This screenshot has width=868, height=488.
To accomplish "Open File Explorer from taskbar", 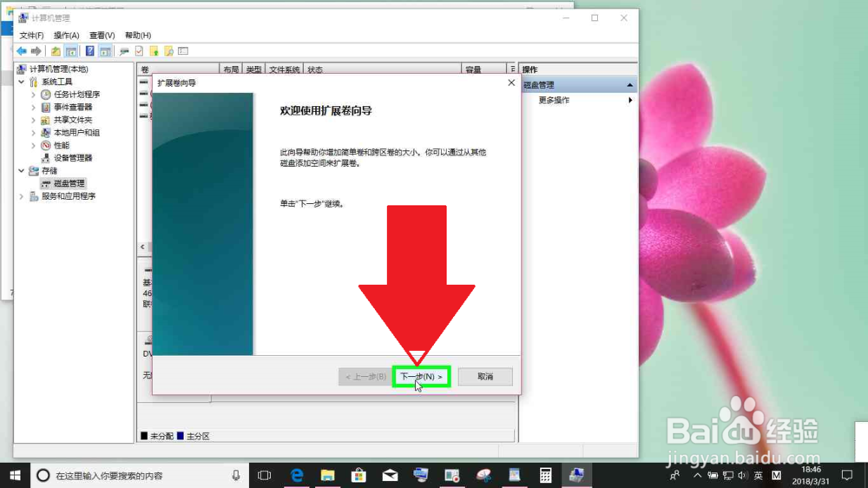I will pyautogui.click(x=328, y=475).
